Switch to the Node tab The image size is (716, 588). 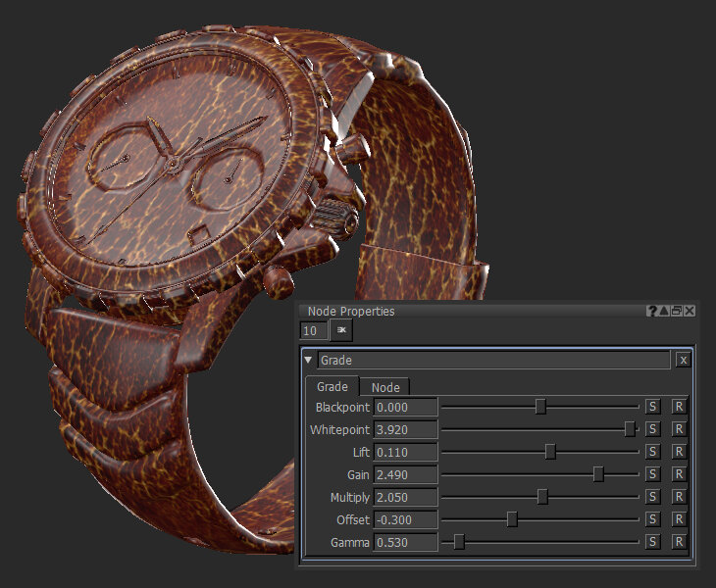(384, 387)
